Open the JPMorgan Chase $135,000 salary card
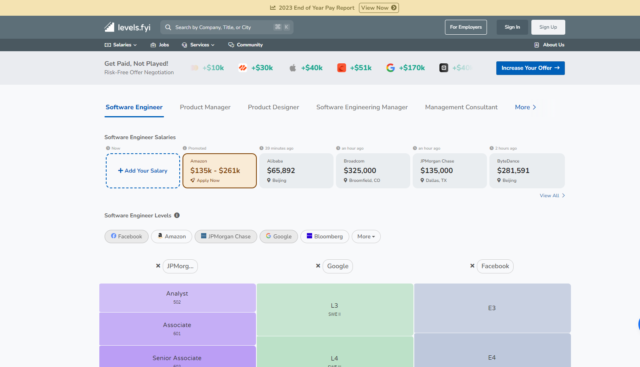 pos(449,171)
